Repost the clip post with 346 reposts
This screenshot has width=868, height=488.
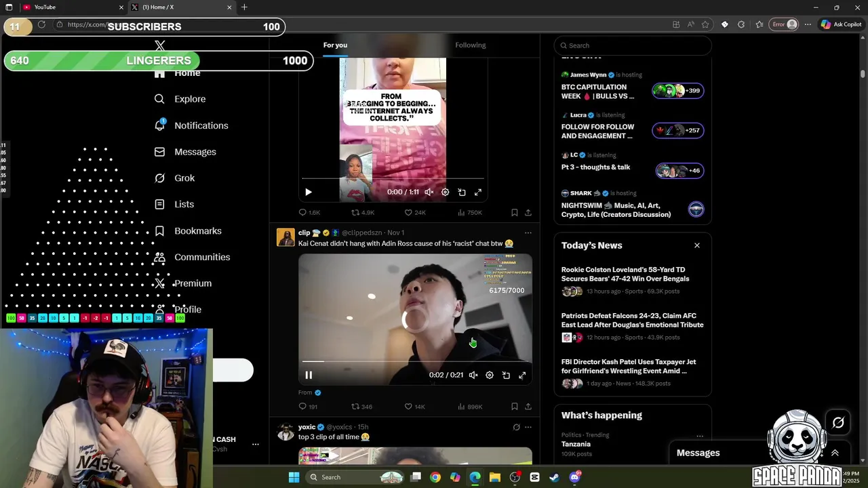pyautogui.click(x=361, y=407)
